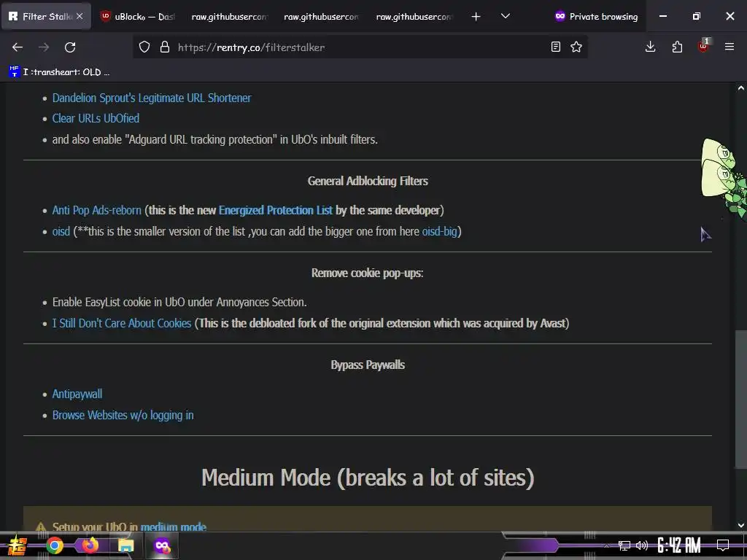Image resolution: width=747 pixels, height=560 pixels.
Task: Open I Still Don't Care About Cookies link
Action: pyautogui.click(x=122, y=323)
